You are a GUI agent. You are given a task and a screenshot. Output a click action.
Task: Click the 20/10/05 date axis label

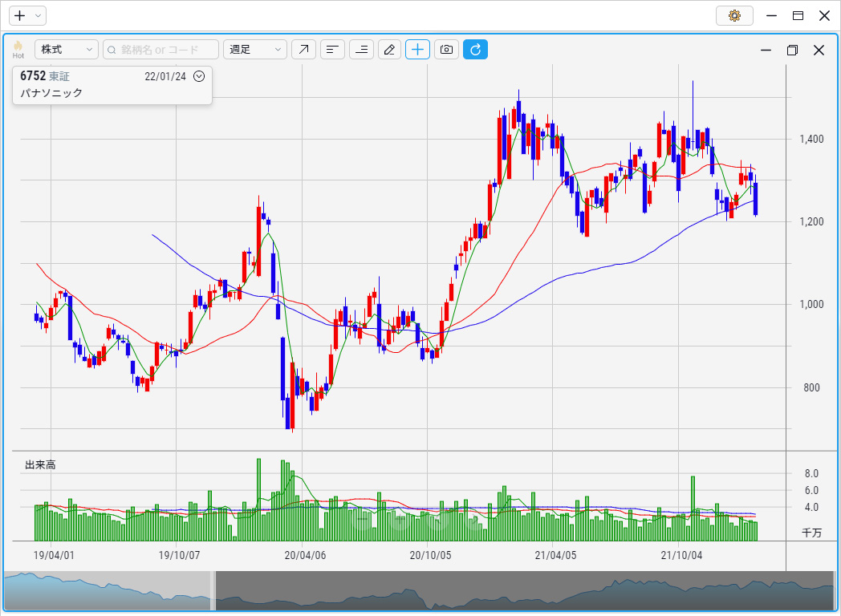tap(431, 555)
